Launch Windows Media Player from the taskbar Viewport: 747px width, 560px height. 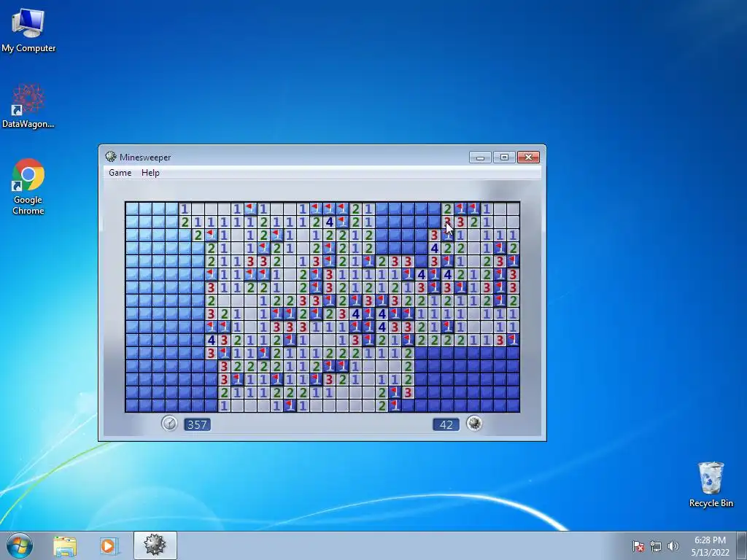(108, 546)
